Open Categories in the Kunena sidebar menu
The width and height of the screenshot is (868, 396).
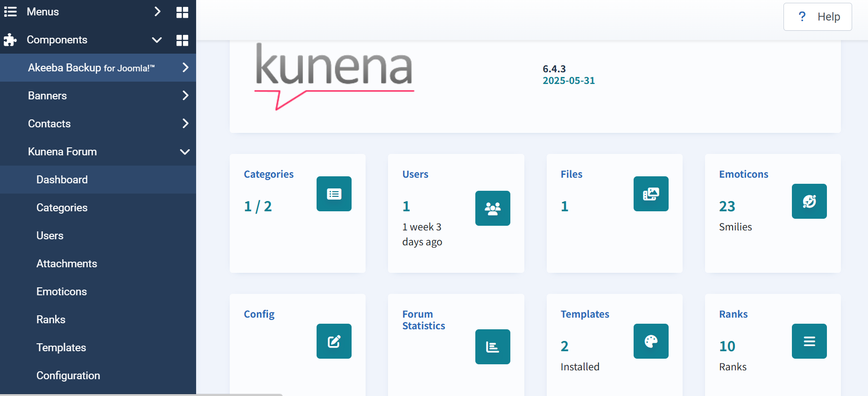point(98,208)
